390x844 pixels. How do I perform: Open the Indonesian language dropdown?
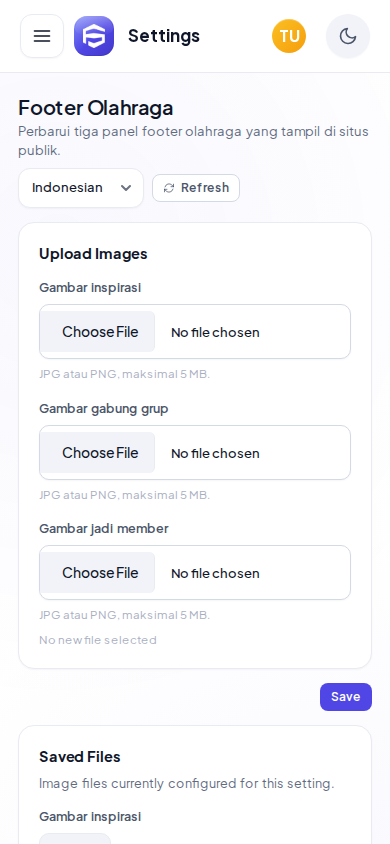(x=81, y=188)
